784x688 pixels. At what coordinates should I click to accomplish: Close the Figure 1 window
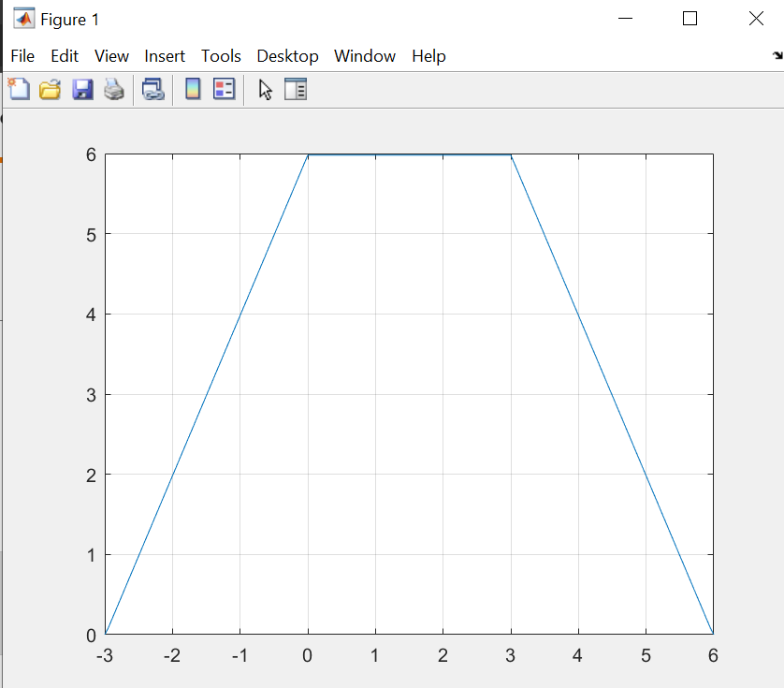point(756,19)
